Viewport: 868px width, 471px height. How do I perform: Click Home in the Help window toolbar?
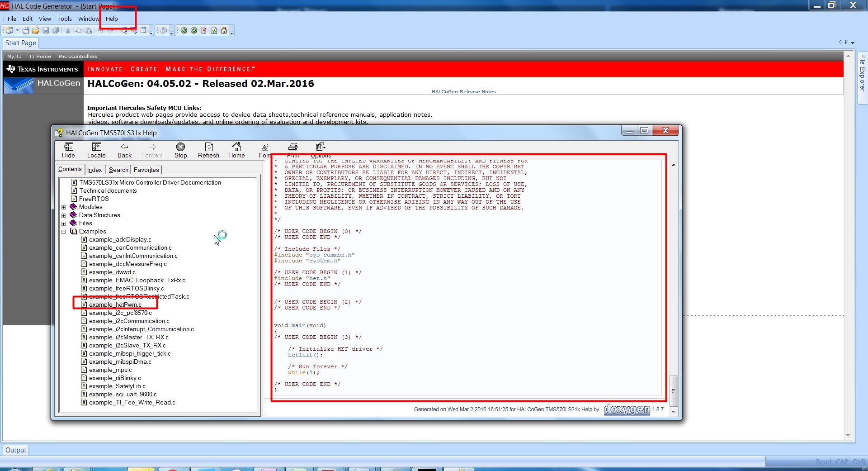pyautogui.click(x=236, y=151)
